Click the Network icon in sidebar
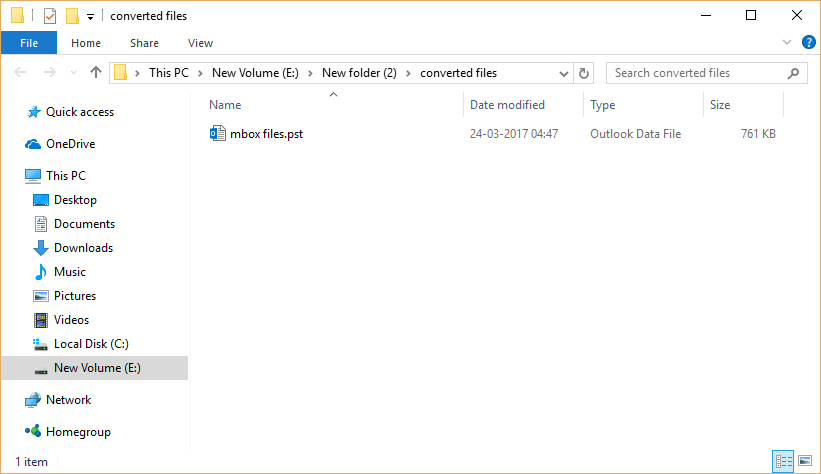Screen dimensions: 821x474 click(x=32, y=400)
